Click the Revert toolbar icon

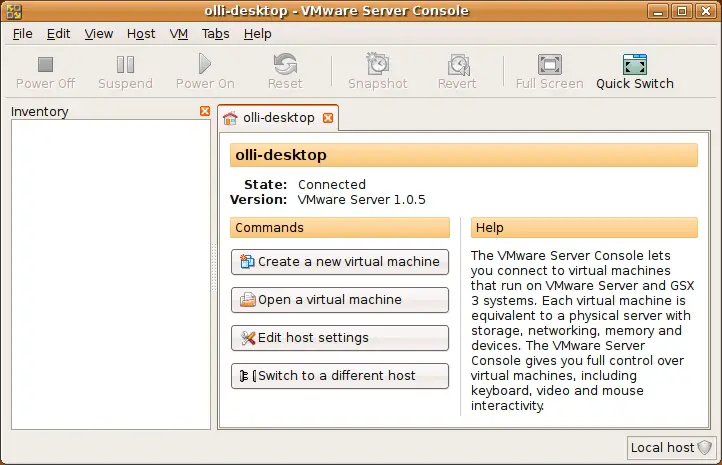(459, 64)
